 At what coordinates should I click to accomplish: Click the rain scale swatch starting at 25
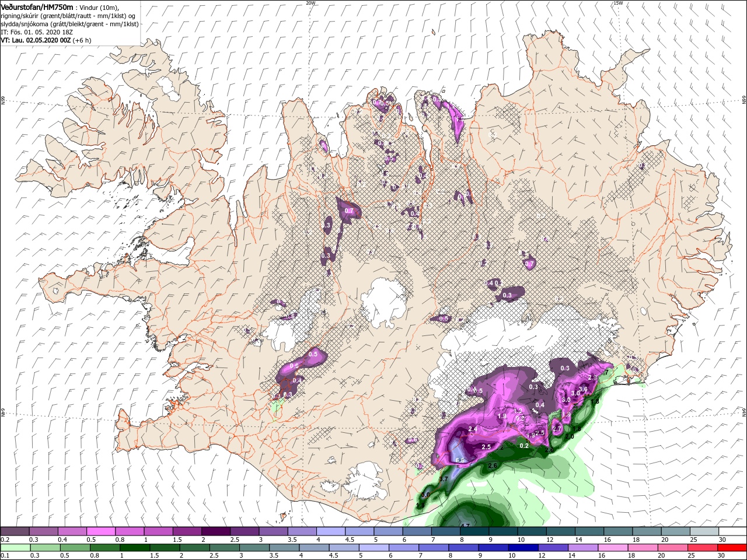pos(701,548)
